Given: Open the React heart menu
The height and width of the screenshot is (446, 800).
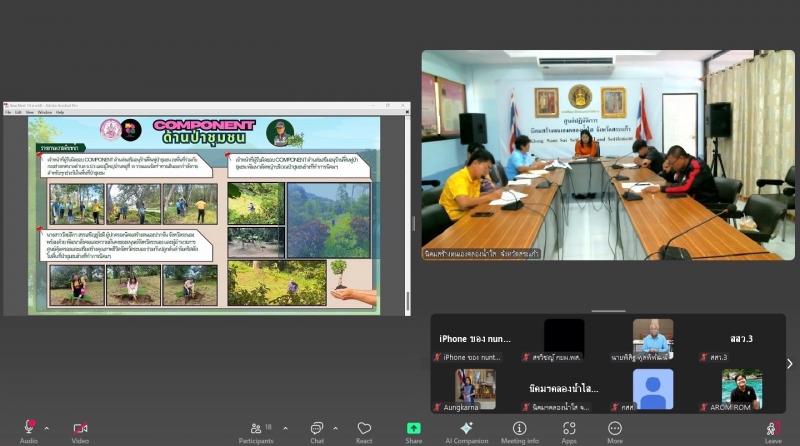Looking at the screenshot, I should [364, 432].
